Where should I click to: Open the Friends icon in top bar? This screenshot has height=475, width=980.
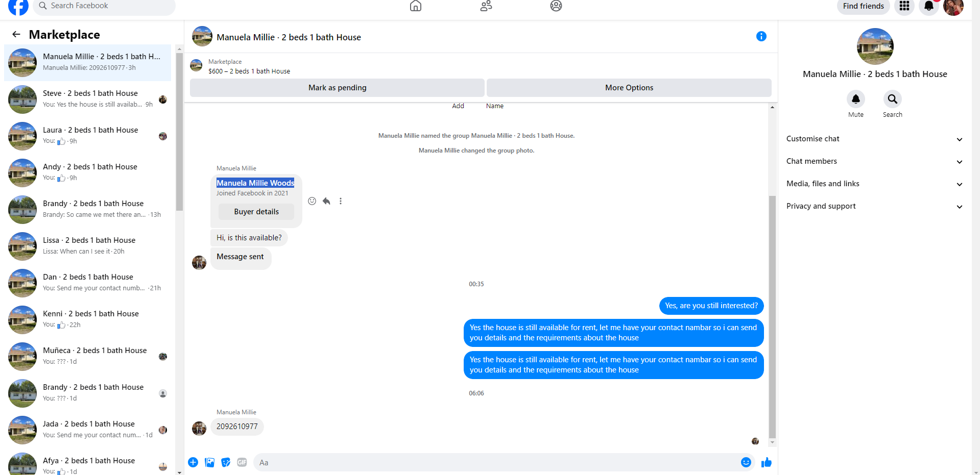pos(486,6)
